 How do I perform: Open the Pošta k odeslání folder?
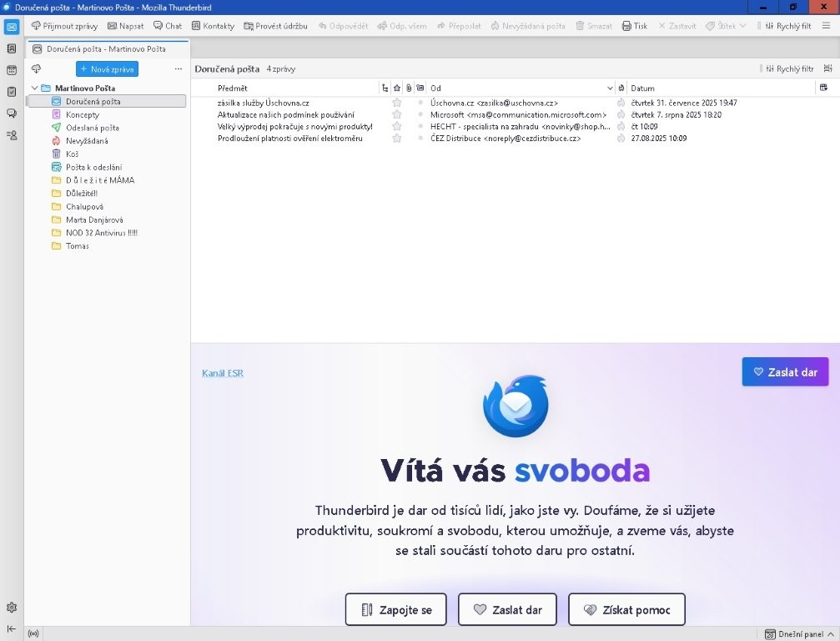[107, 167]
